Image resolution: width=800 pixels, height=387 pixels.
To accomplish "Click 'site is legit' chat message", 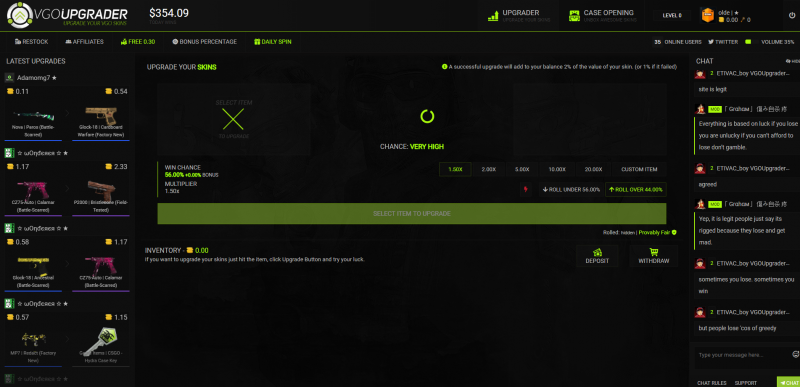I will click(713, 89).
